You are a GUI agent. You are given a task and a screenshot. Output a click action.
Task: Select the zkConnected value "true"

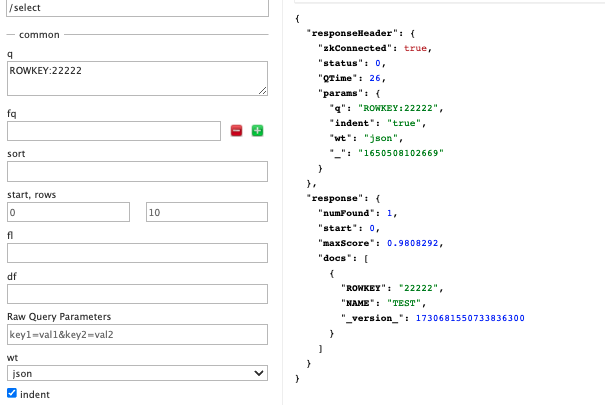pyautogui.click(x=415, y=48)
